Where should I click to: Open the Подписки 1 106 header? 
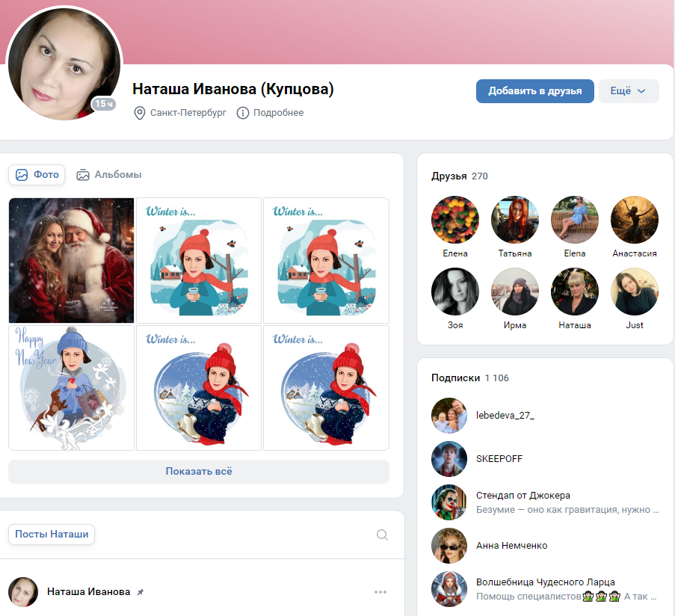click(470, 378)
